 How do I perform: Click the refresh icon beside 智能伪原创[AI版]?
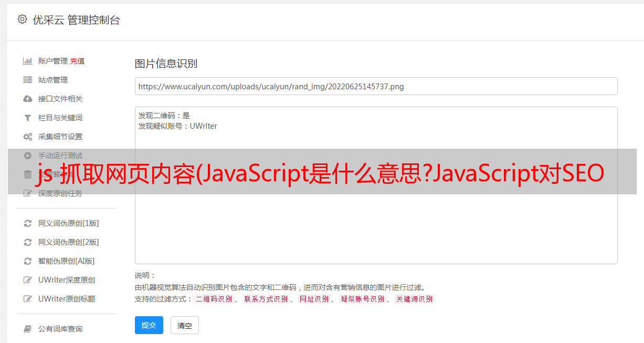tap(28, 261)
